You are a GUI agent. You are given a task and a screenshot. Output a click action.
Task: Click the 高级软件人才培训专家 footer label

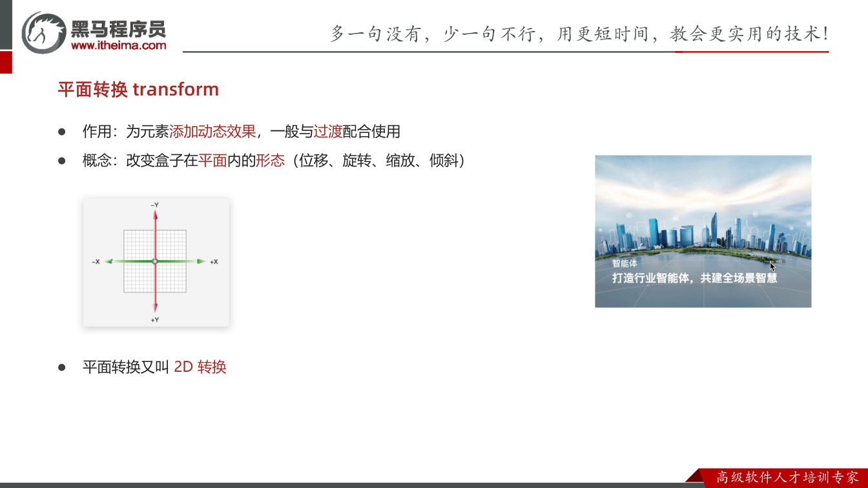tap(787, 478)
